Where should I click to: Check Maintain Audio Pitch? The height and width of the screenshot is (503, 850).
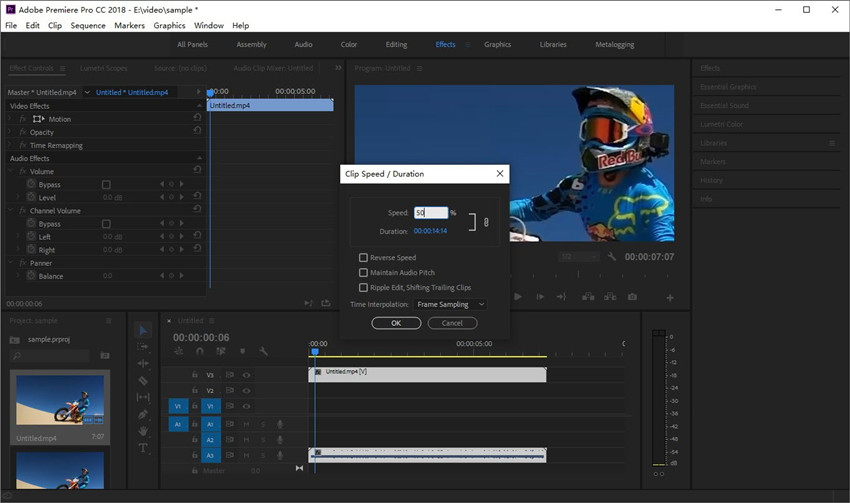click(363, 273)
